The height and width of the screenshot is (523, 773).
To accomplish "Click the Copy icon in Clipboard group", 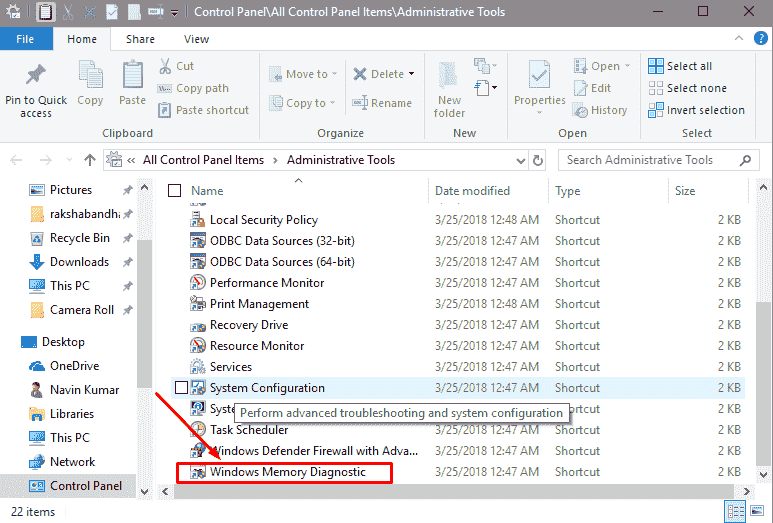I will coord(90,75).
